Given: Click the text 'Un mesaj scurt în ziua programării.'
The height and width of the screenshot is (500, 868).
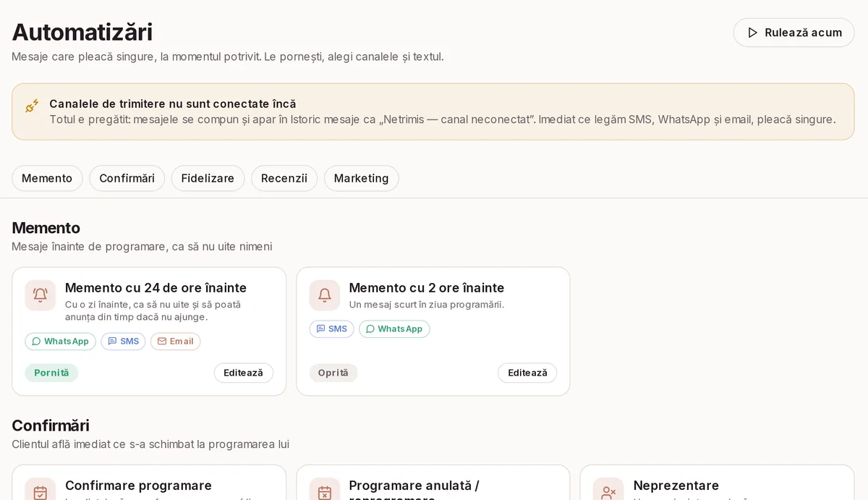Looking at the screenshot, I should (x=427, y=305).
